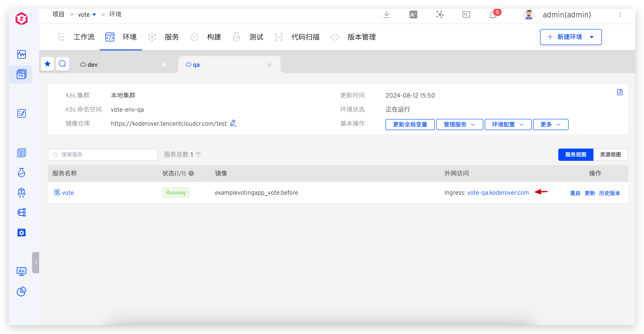Open the vote-qa.koderover.com ingress link
Image resolution: width=644 pixels, height=334 pixels.
point(498,192)
